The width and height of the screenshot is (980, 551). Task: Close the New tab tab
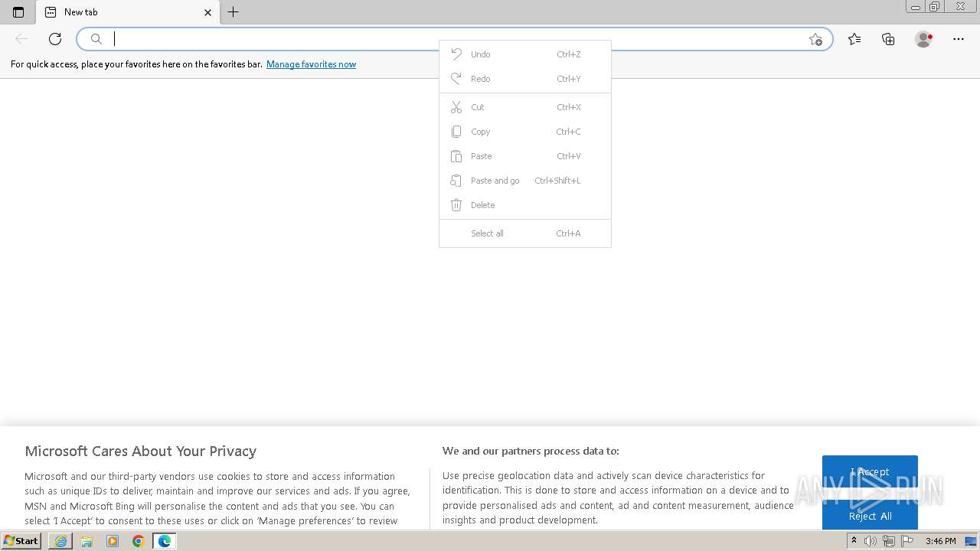coord(207,12)
